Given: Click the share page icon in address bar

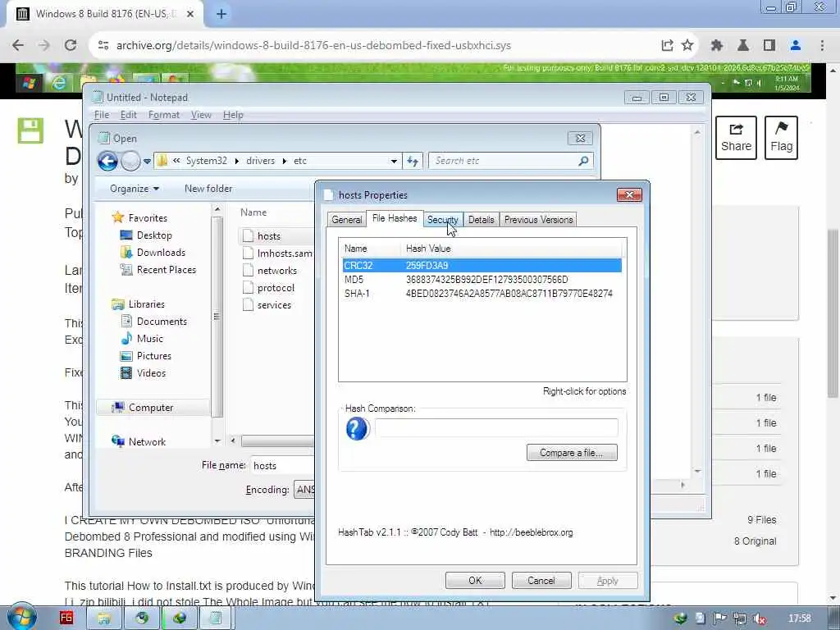Looking at the screenshot, I should (x=667, y=46).
